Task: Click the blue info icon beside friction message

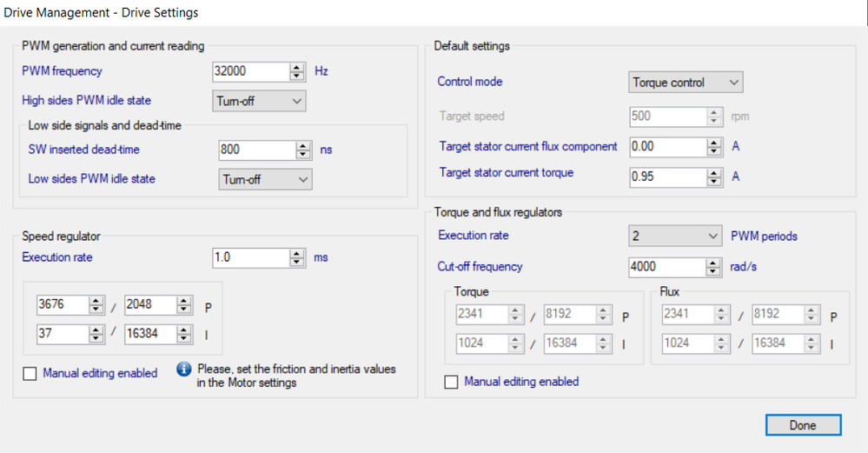Action: [x=184, y=370]
